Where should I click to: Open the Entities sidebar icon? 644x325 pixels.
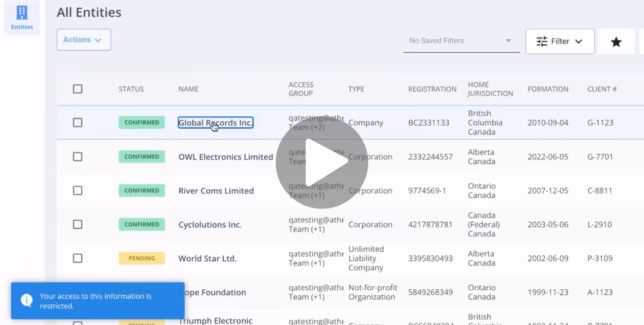[x=22, y=18]
